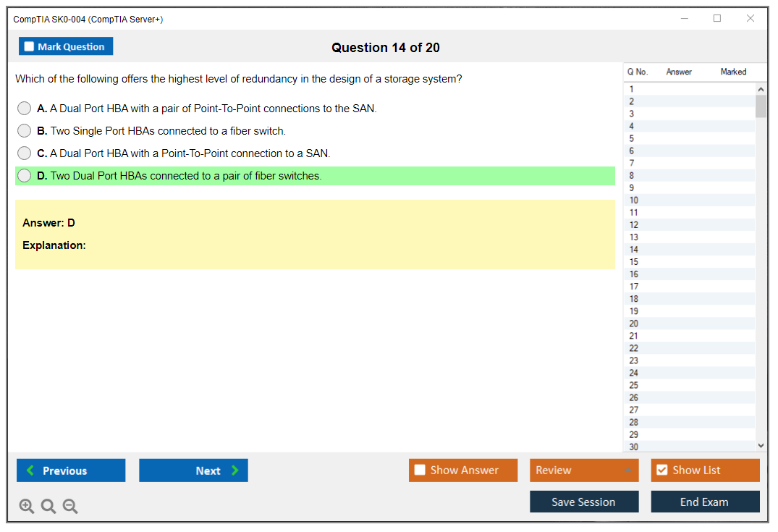
Task: Uncheck the Show List checkbox
Action: [662, 470]
